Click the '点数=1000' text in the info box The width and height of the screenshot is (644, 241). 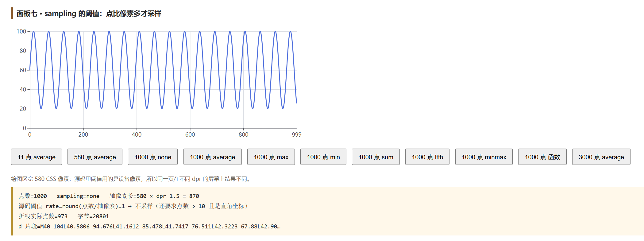pos(33,196)
